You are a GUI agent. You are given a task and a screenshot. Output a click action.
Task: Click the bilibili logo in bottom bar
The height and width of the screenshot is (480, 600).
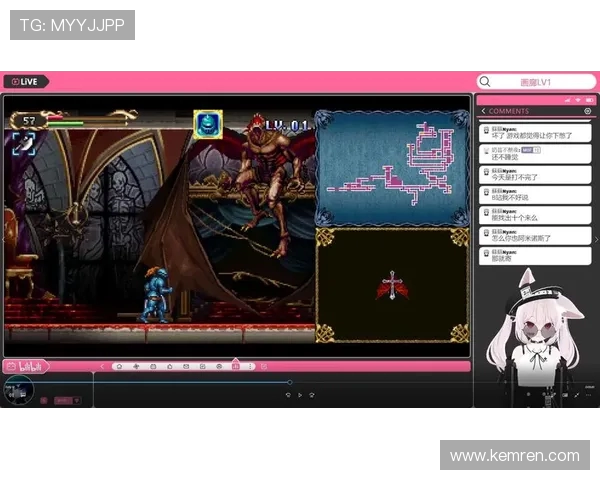[23, 366]
